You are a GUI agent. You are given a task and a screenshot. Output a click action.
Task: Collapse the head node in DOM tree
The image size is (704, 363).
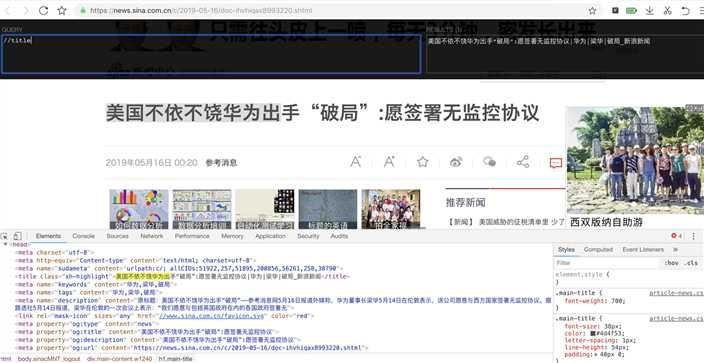[5, 244]
